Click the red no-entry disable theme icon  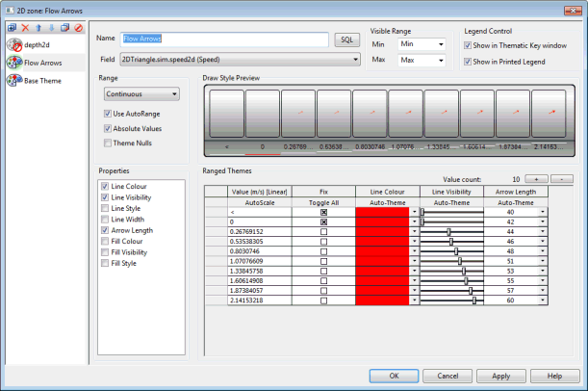click(x=78, y=27)
